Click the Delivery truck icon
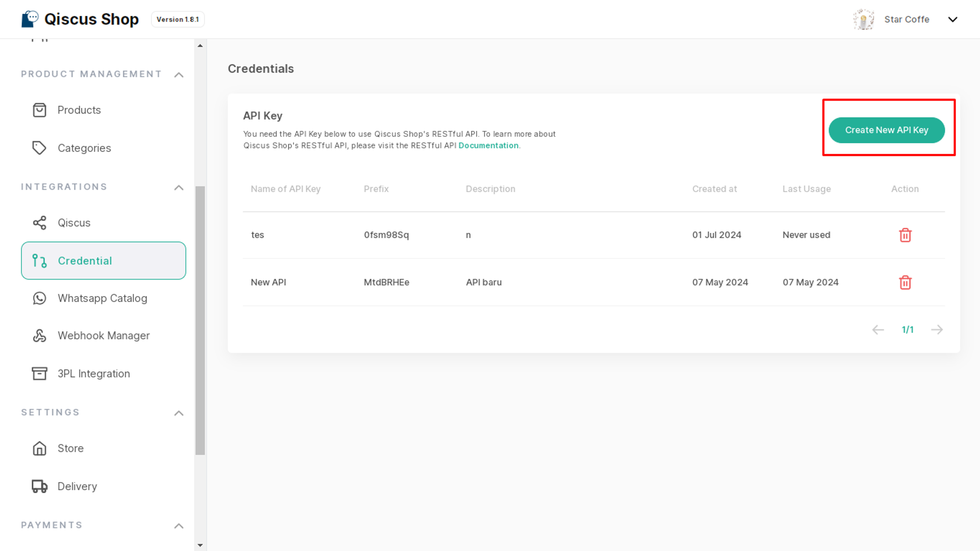The width and height of the screenshot is (980, 551). pyautogui.click(x=40, y=486)
